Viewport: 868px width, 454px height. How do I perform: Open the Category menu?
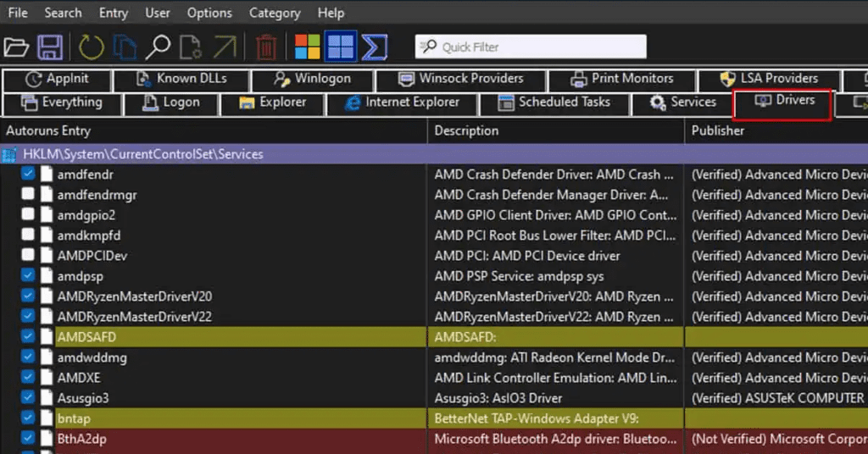tap(275, 13)
